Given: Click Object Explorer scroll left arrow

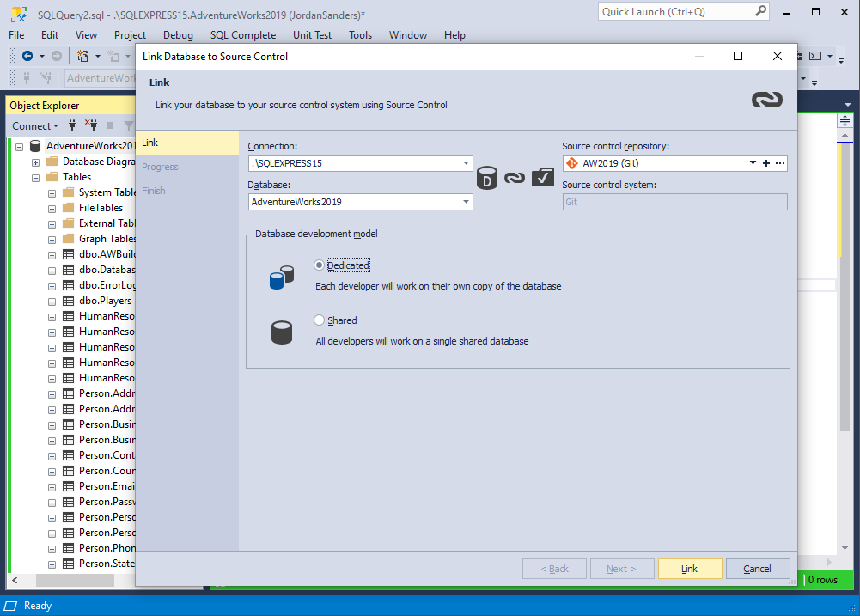Looking at the screenshot, I should (x=15, y=580).
